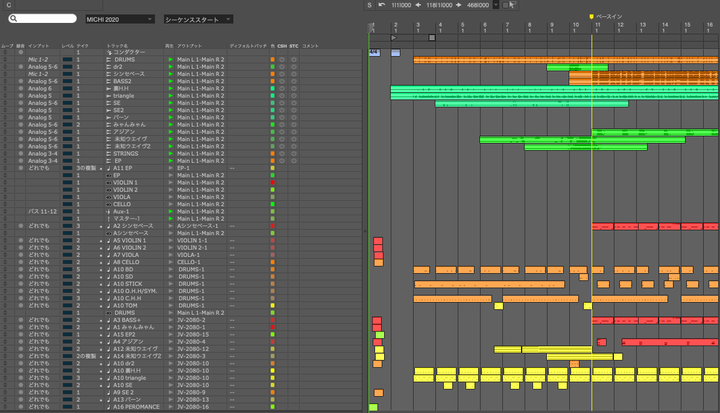Click the red color swatch of VIOLIN 1 track
Image resolution: width=720 pixels, height=413 pixels.
[272, 182]
